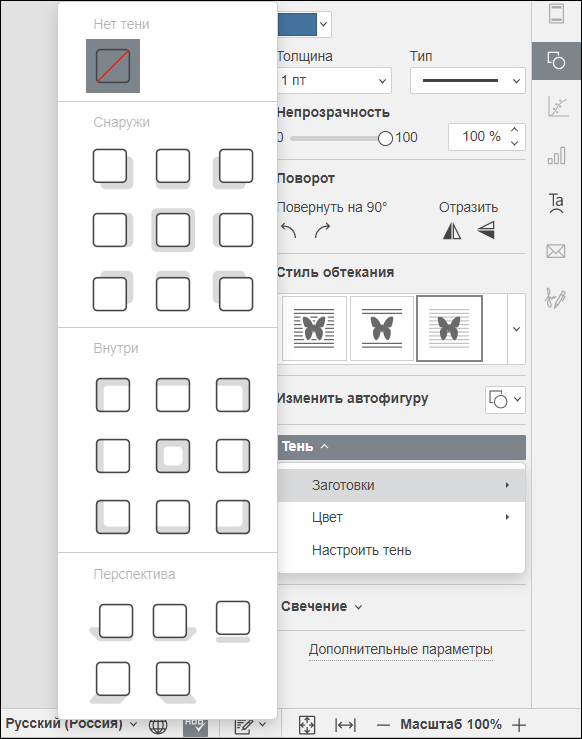Select the first wrapping style with text on both sides
Image resolution: width=582 pixels, height=739 pixels.
(314, 328)
